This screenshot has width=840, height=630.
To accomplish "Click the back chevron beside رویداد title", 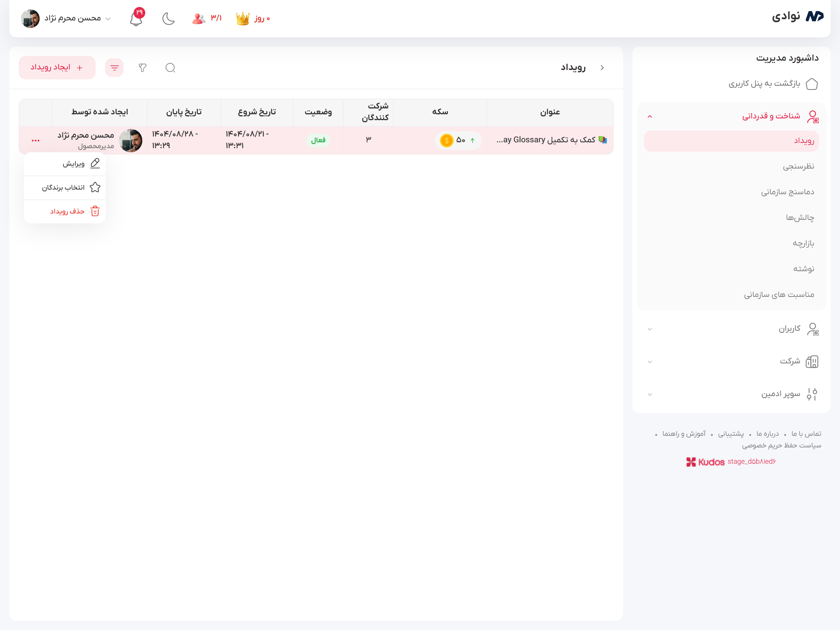I will pyautogui.click(x=602, y=68).
